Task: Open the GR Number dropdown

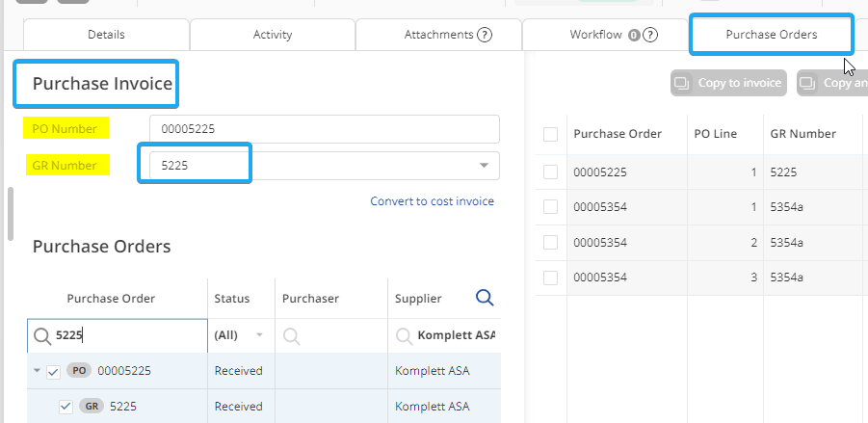Action: 484,166
